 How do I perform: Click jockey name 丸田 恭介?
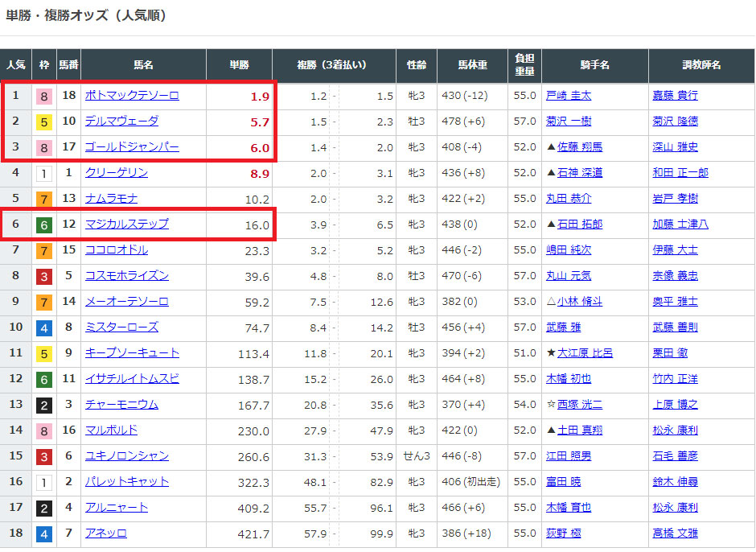point(568,199)
